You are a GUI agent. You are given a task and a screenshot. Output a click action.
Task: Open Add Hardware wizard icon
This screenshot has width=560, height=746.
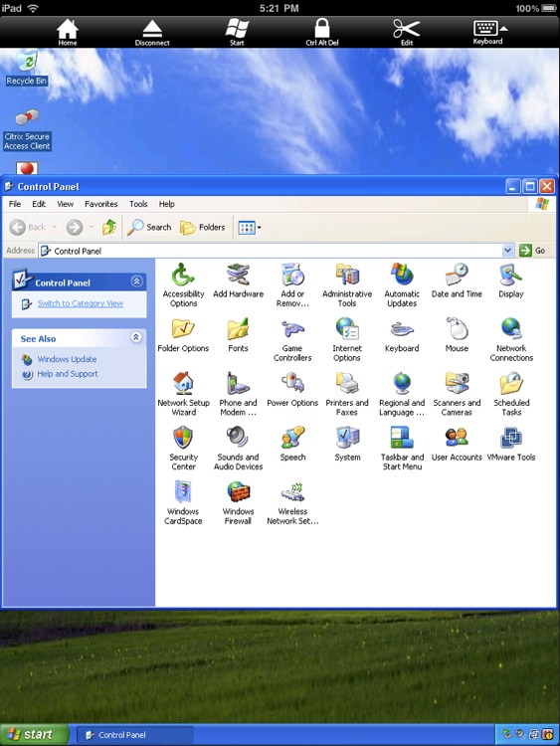238,280
